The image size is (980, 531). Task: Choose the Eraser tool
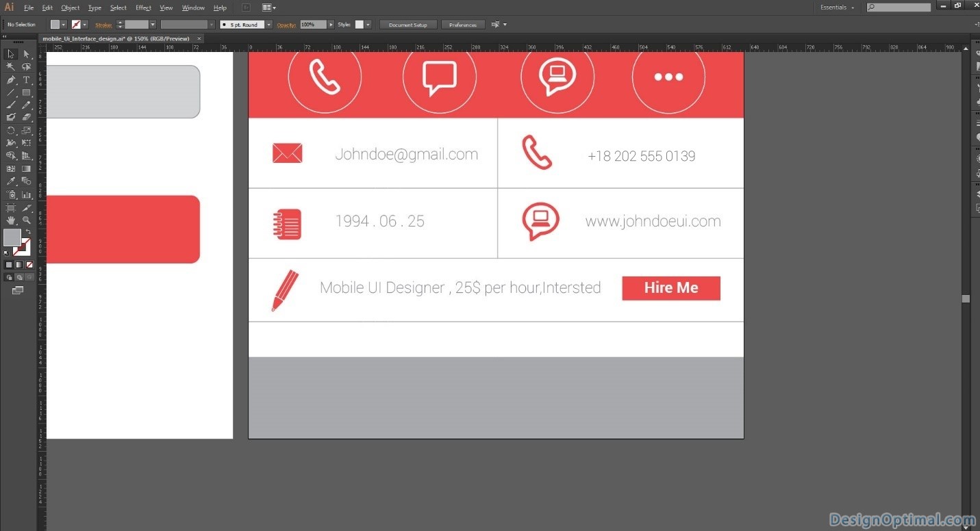26,117
